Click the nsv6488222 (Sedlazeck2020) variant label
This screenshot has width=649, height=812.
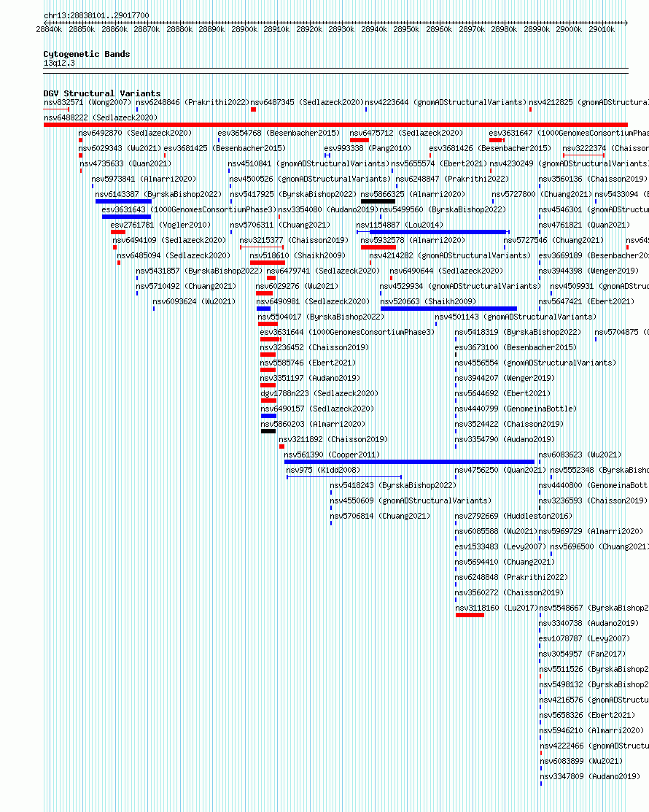coord(101,117)
